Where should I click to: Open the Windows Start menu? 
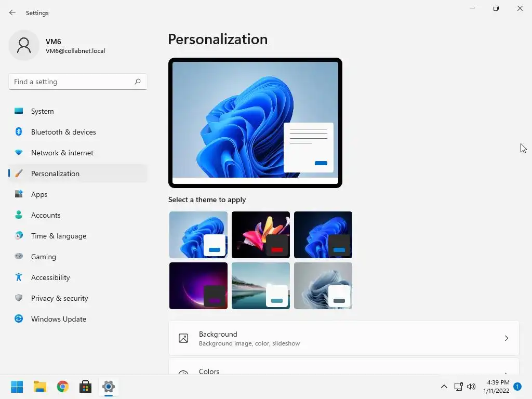point(17,387)
